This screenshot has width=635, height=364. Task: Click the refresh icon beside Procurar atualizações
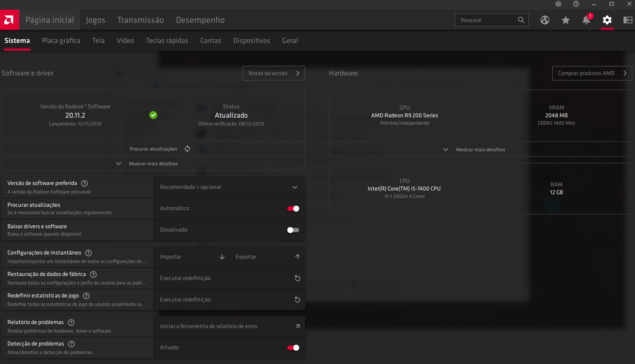(x=187, y=149)
